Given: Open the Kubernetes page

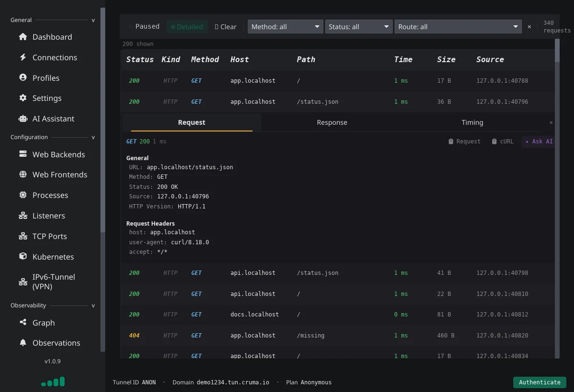Looking at the screenshot, I should [53, 257].
